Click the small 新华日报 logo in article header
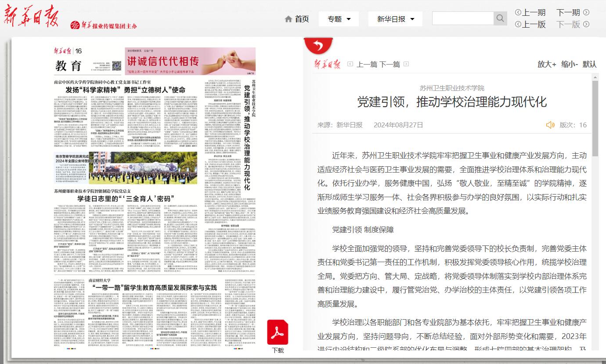The image size is (606, 364). tap(327, 64)
